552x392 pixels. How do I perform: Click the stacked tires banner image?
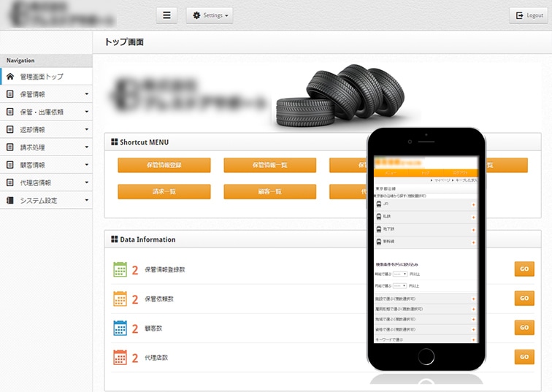pyautogui.click(x=341, y=96)
